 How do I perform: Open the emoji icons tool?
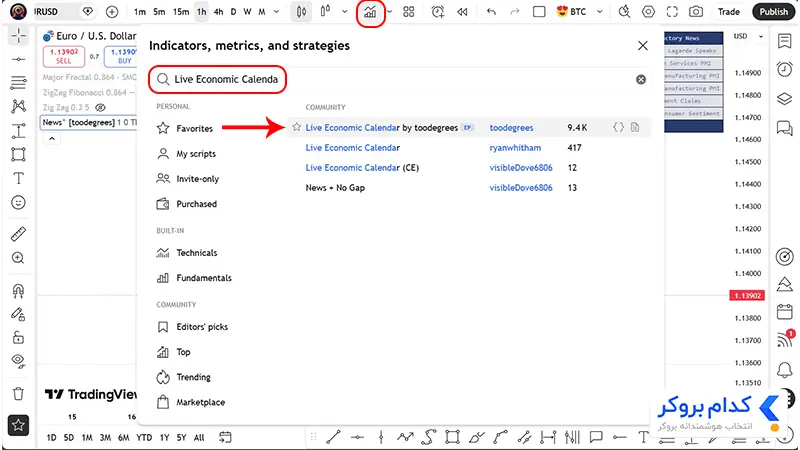point(18,203)
